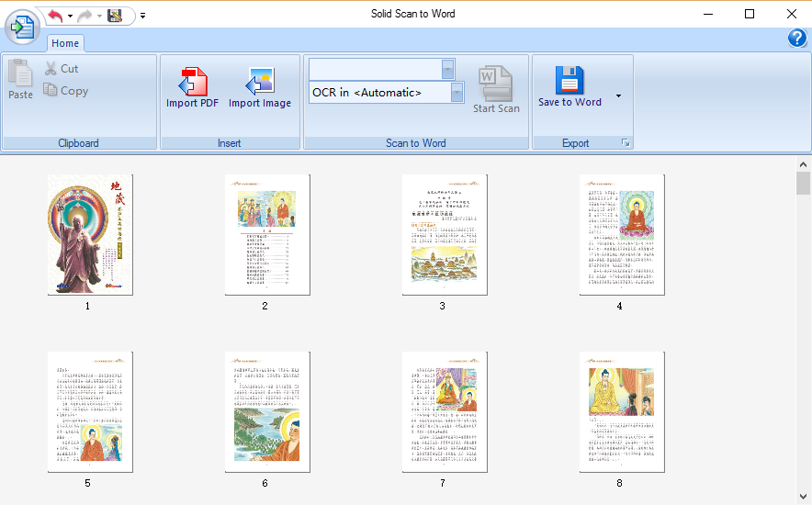
Task: Open the Undo history dropdown arrow
Action: click(x=71, y=16)
